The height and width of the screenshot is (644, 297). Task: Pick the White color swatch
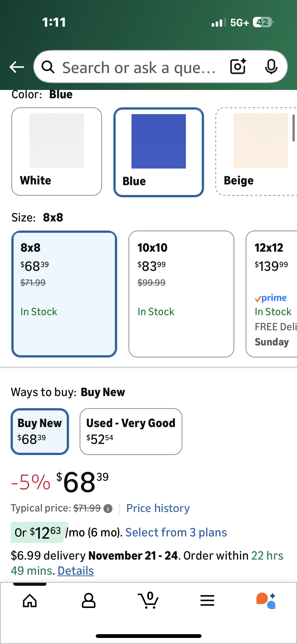click(57, 151)
